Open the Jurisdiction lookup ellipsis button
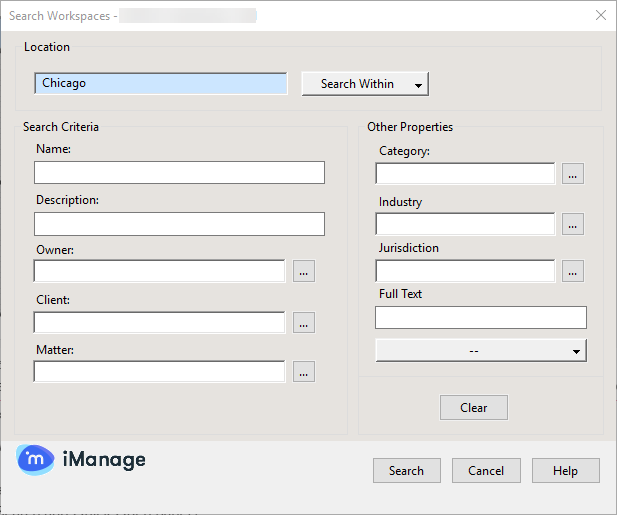The image size is (617, 515). coord(572,271)
